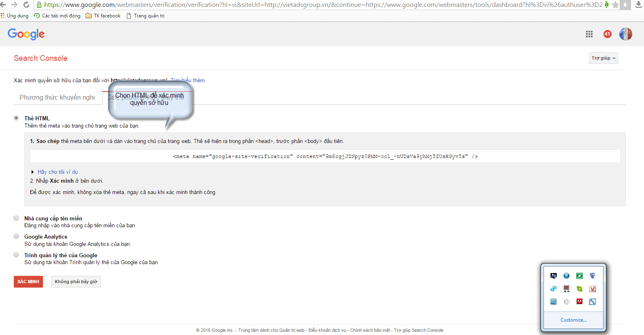
Task: Select the Thẻ HTML radio button
Action: (x=16, y=118)
